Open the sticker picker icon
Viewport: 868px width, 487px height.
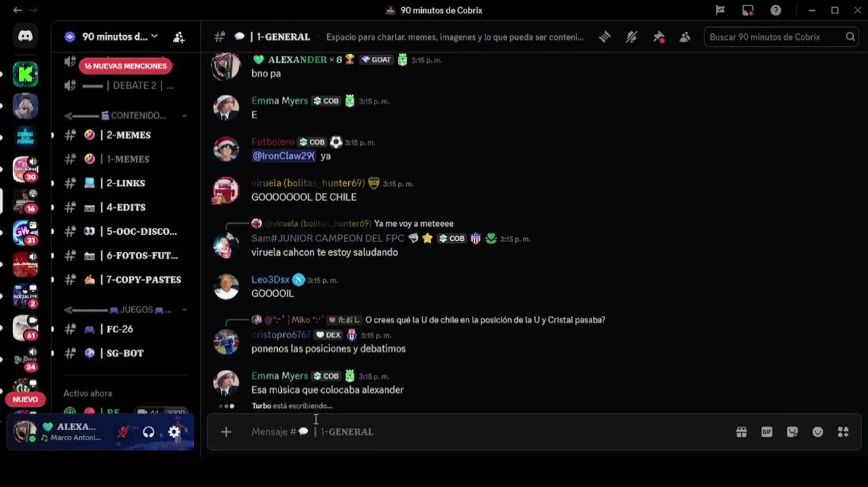coord(792,432)
